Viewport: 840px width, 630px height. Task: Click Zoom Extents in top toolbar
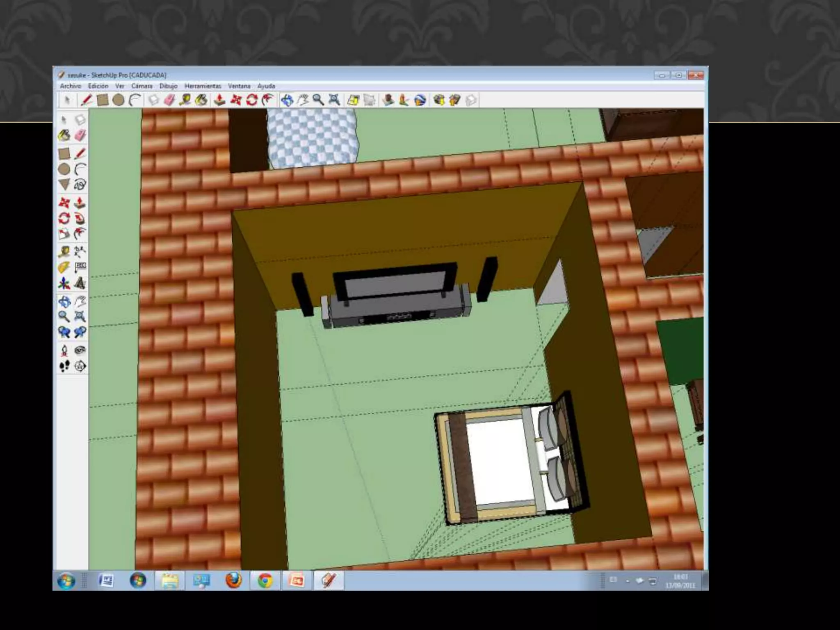tap(334, 100)
